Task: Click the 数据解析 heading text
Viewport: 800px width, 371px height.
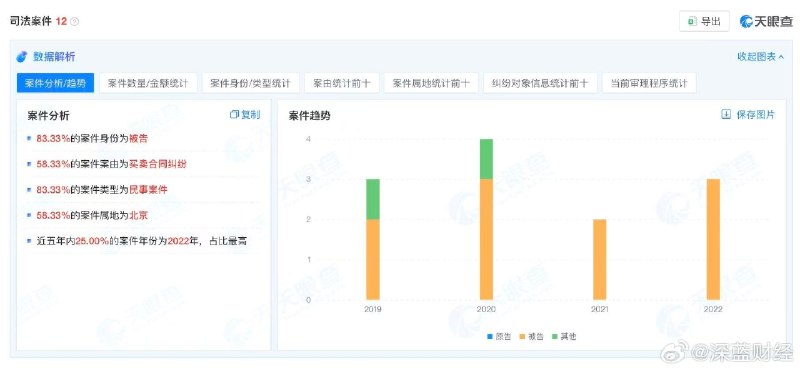Action: [54, 57]
